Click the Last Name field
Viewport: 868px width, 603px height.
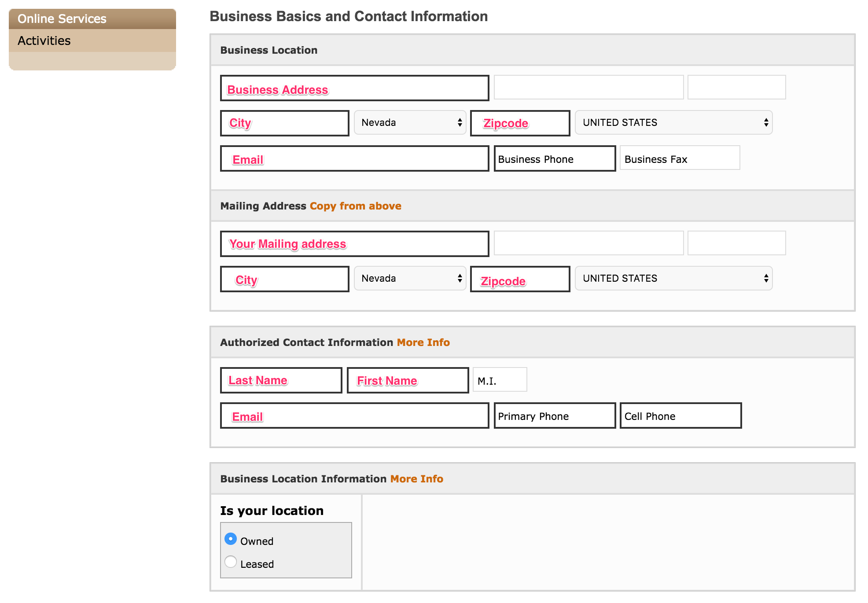click(x=281, y=380)
